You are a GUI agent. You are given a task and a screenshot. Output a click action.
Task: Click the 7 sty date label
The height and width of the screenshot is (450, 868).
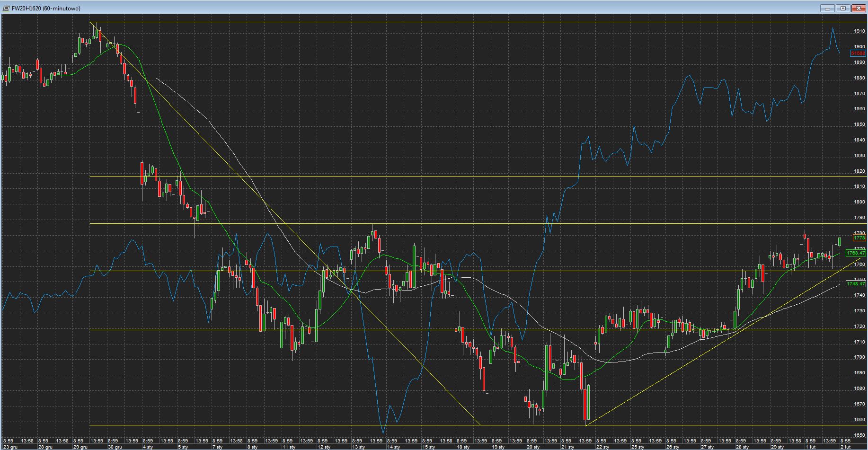(x=218, y=447)
